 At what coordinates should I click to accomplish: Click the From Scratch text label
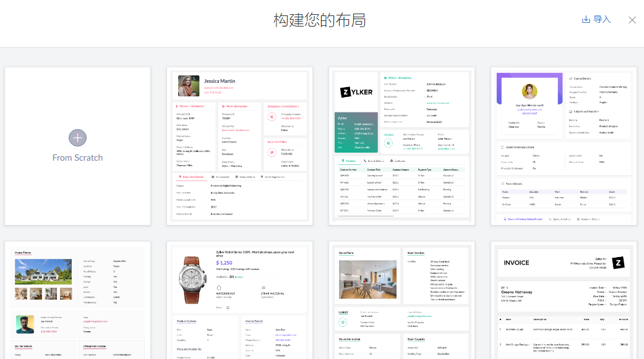(x=77, y=158)
